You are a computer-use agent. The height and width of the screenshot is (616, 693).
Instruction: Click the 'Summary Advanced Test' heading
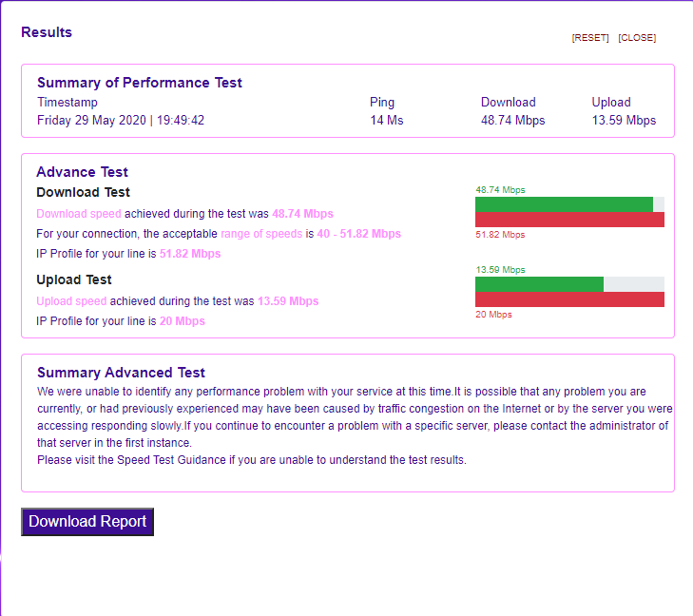121,373
